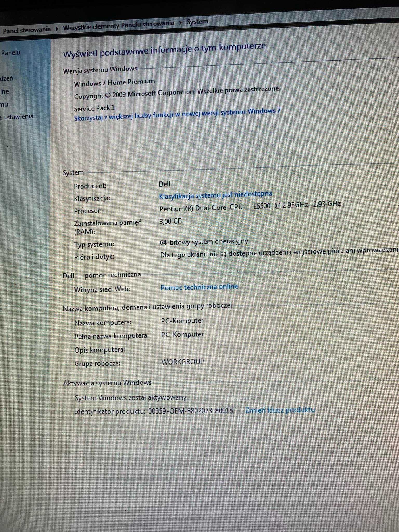Open the sidebar link ending in 'Panelu'
The image size is (399, 532).
point(10,53)
